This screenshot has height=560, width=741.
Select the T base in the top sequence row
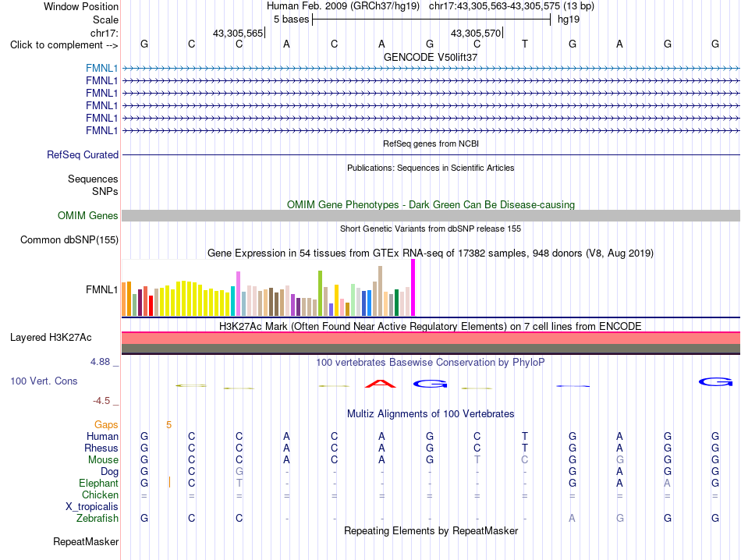525,44
